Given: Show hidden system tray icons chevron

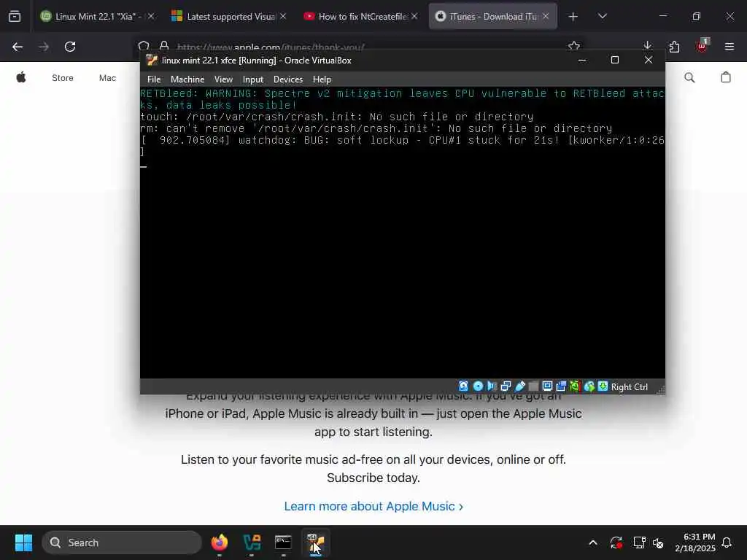Looking at the screenshot, I should [593, 542].
